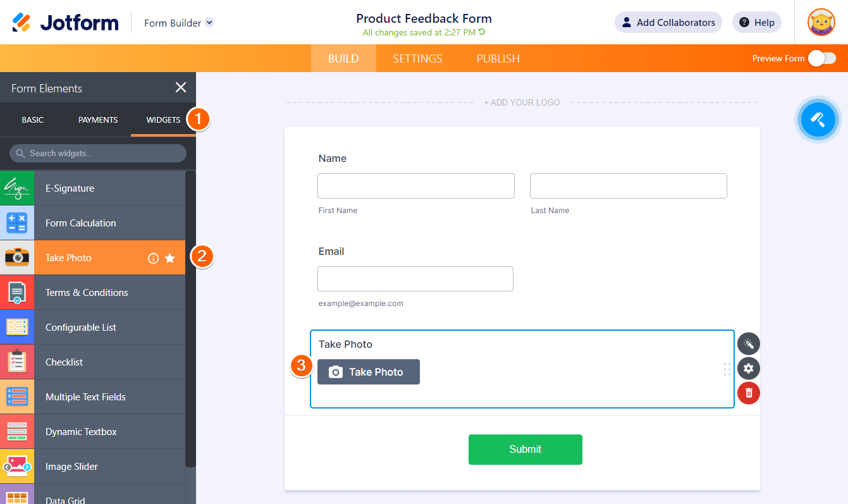The image size is (848, 504).
Task: Click the Add Your Logo link
Action: (522, 102)
